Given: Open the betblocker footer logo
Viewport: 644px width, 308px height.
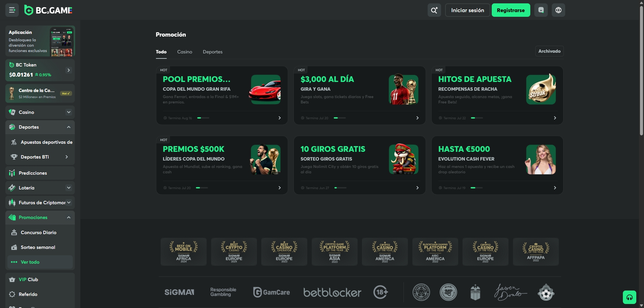Looking at the screenshot, I should [x=332, y=292].
